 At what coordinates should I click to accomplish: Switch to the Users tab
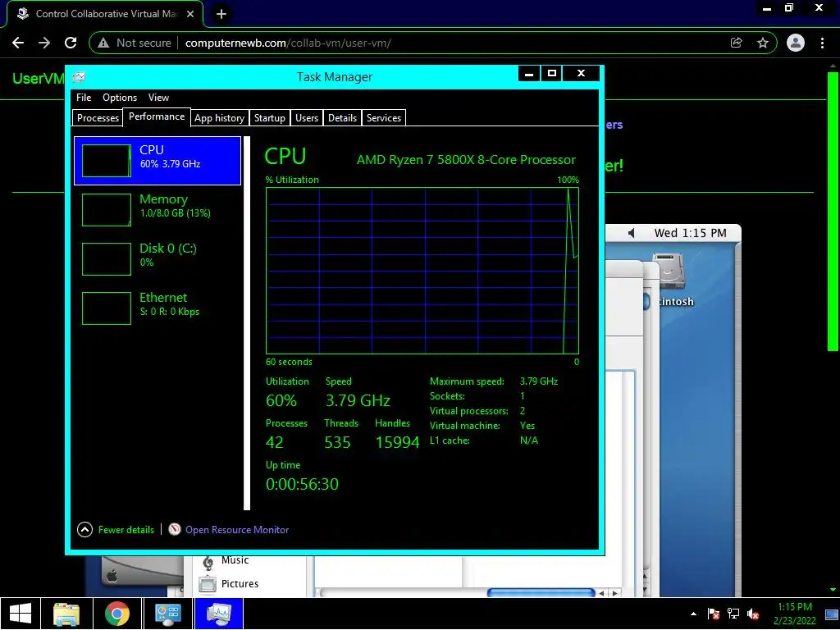pos(307,118)
